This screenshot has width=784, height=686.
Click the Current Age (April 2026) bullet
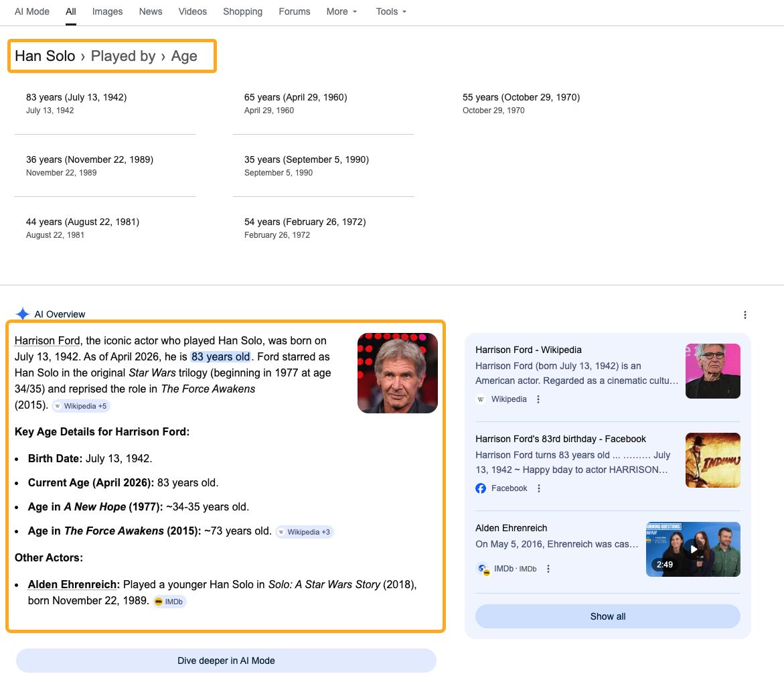point(123,483)
